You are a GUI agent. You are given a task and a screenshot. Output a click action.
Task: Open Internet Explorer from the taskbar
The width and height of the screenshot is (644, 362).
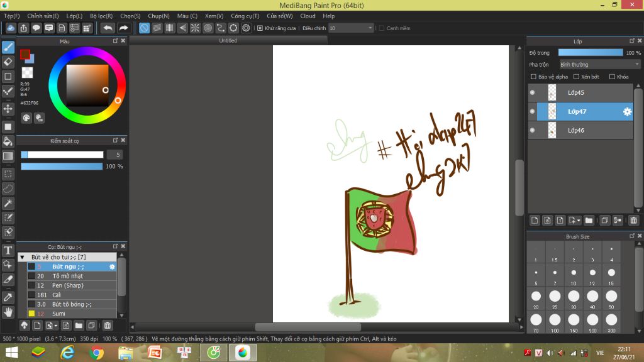(x=67, y=353)
